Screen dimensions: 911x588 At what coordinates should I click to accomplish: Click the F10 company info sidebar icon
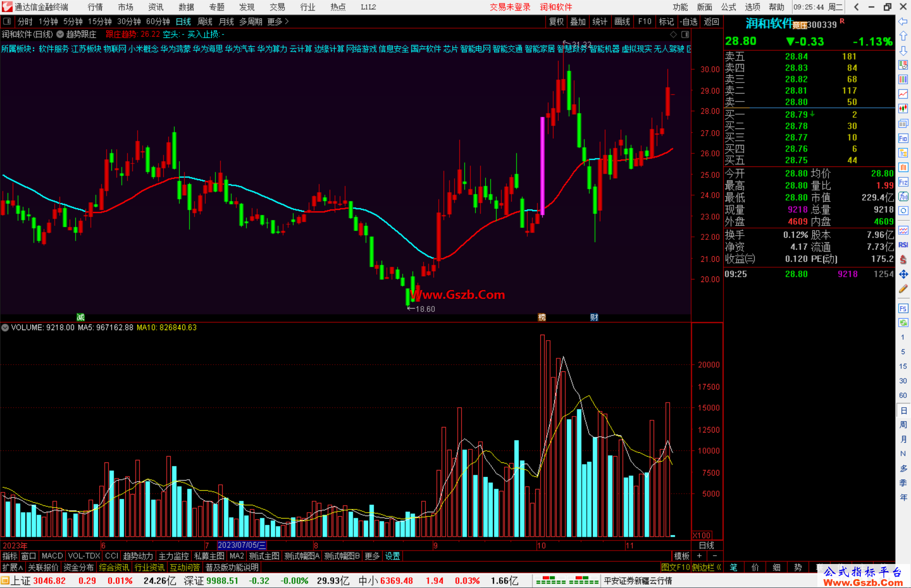[903, 138]
